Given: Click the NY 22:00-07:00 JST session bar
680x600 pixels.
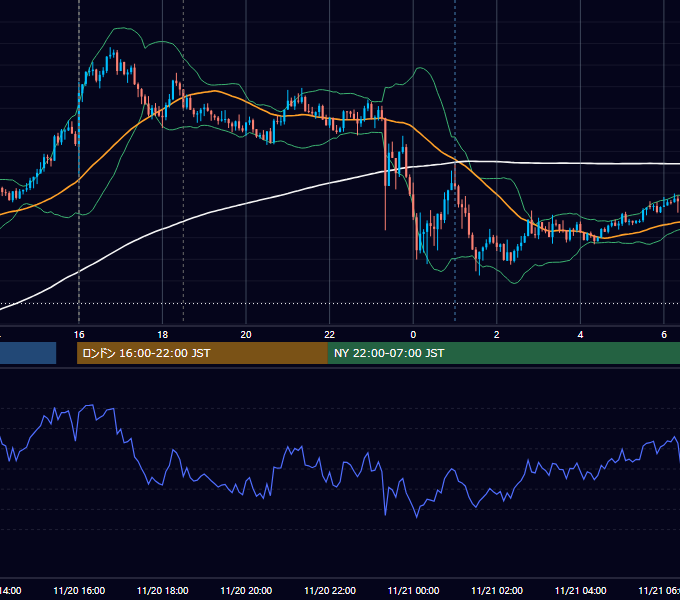Looking at the screenshot, I should click(x=503, y=353).
